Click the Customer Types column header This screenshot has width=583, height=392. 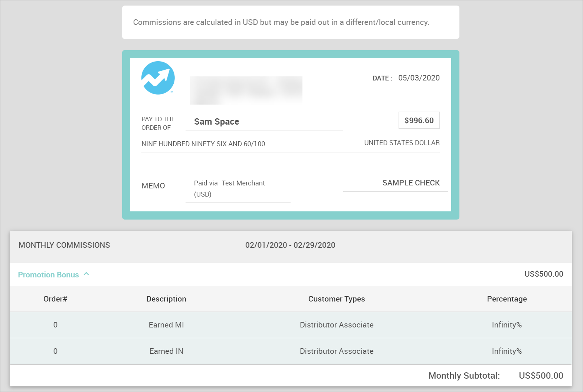tap(337, 299)
